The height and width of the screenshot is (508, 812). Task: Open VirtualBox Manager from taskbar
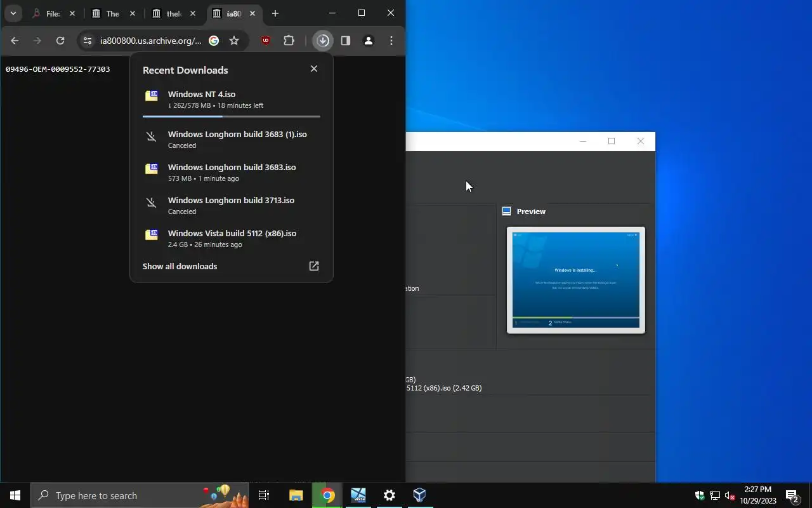pyautogui.click(x=419, y=495)
